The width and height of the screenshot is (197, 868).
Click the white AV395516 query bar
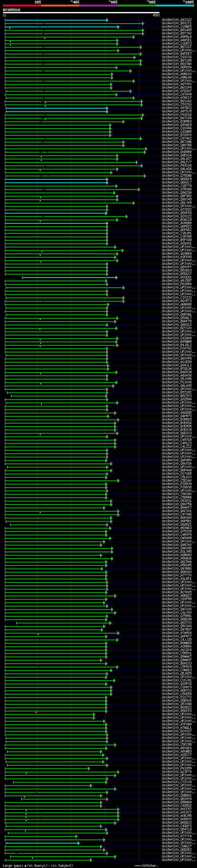coord(81,13)
